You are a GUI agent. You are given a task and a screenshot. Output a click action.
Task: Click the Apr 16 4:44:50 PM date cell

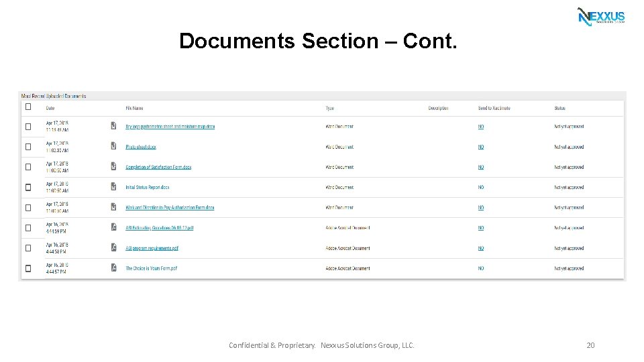pyautogui.click(x=57, y=248)
